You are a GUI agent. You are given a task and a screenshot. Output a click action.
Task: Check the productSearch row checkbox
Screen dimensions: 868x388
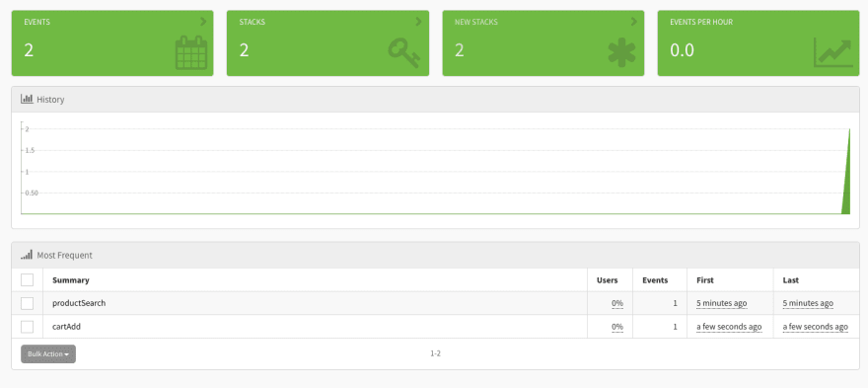28,303
